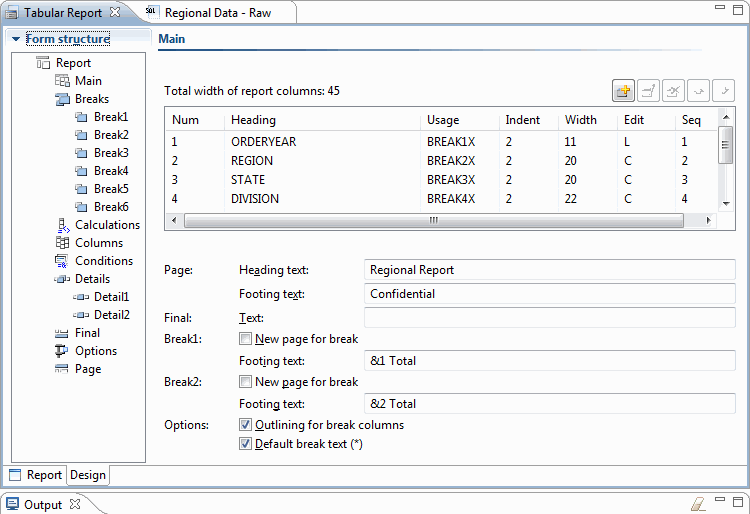The image size is (750, 514).
Task: Click the Usage column header
Action: pos(460,120)
